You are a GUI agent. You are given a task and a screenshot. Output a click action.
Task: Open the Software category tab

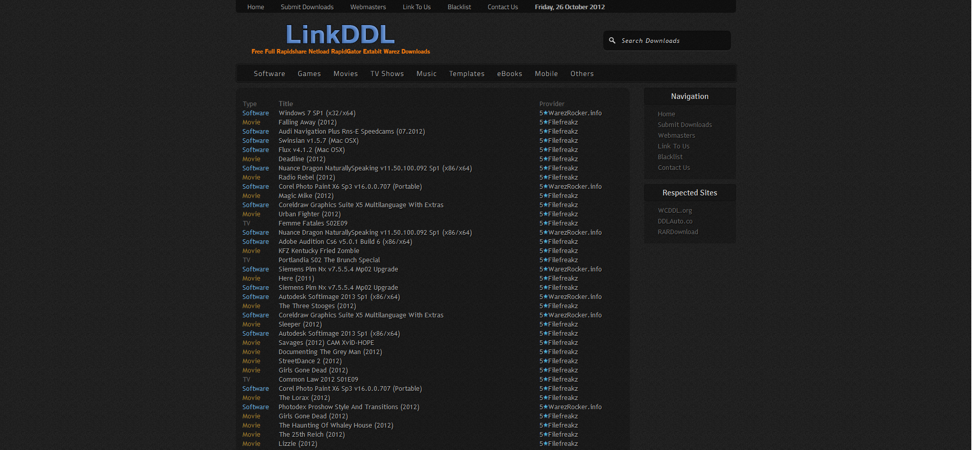[x=269, y=74]
